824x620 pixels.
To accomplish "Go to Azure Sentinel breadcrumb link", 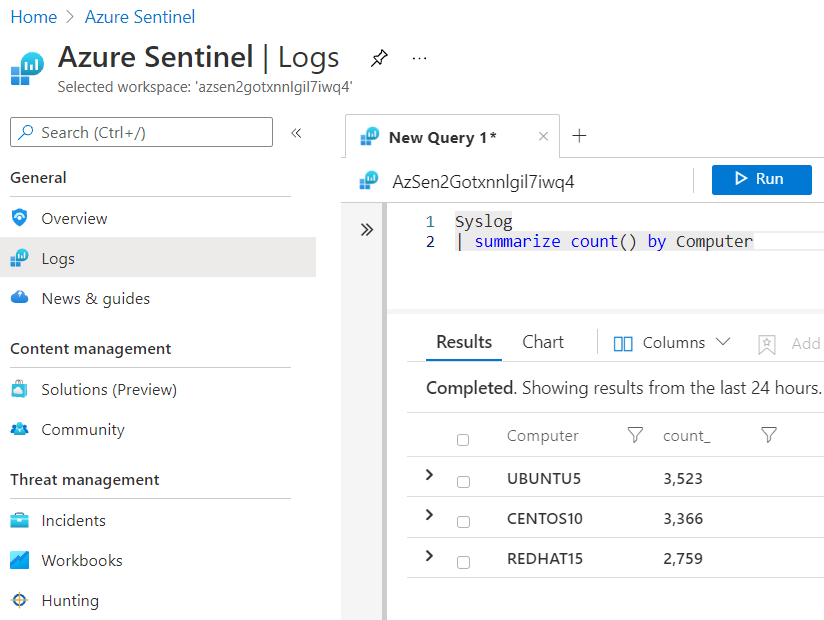I will (x=140, y=17).
